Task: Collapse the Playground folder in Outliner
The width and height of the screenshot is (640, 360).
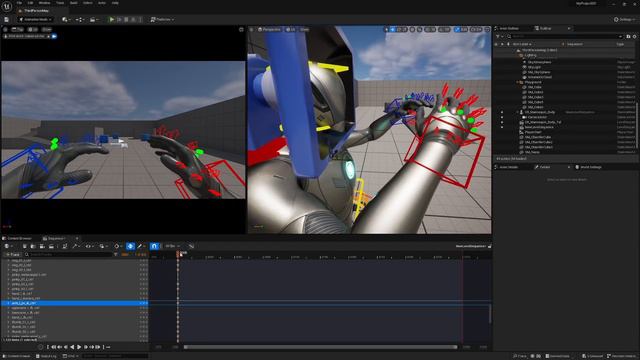Action: coord(517,82)
